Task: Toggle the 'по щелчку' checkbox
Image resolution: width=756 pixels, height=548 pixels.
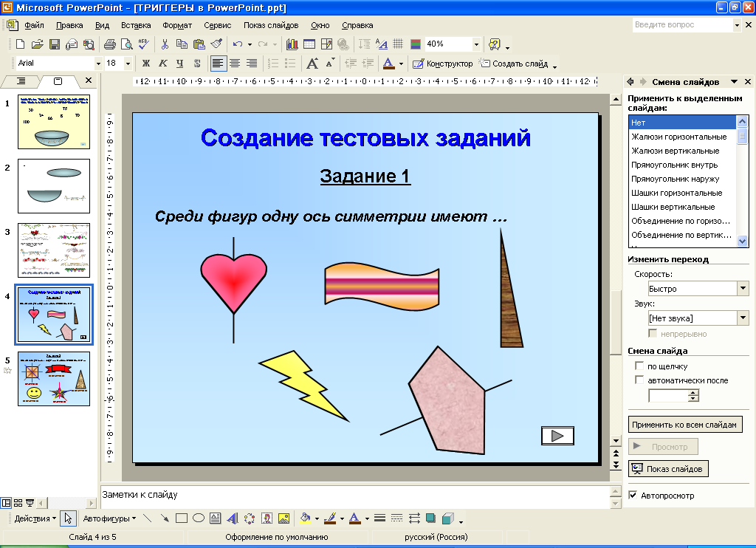Action: point(639,366)
